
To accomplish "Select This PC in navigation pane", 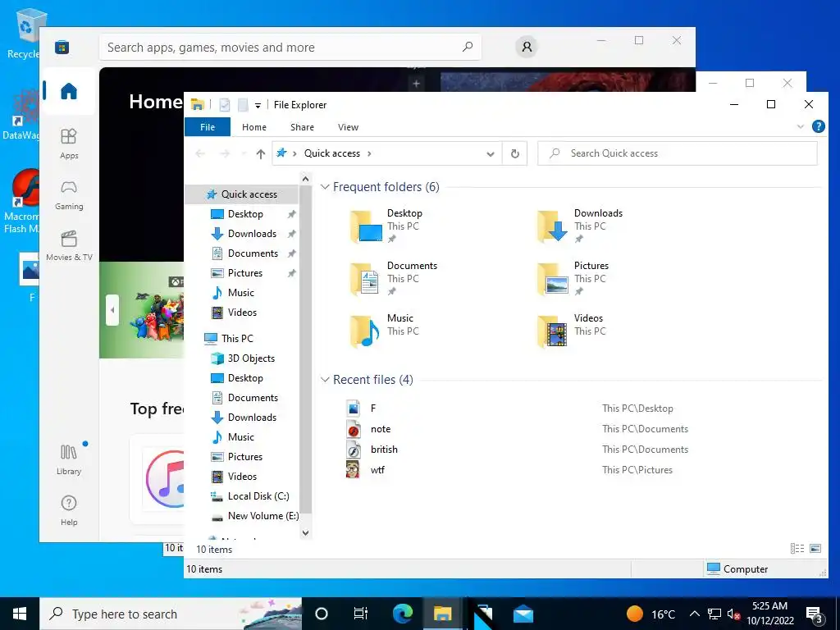I will point(229,339).
